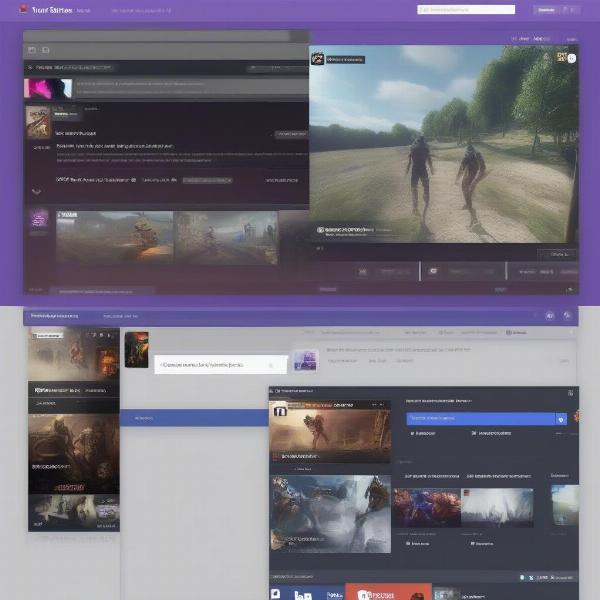Click the white search field in the top purple header
Viewport: 600px width, 600px height.
pyautogui.click(x=466, y=10)
